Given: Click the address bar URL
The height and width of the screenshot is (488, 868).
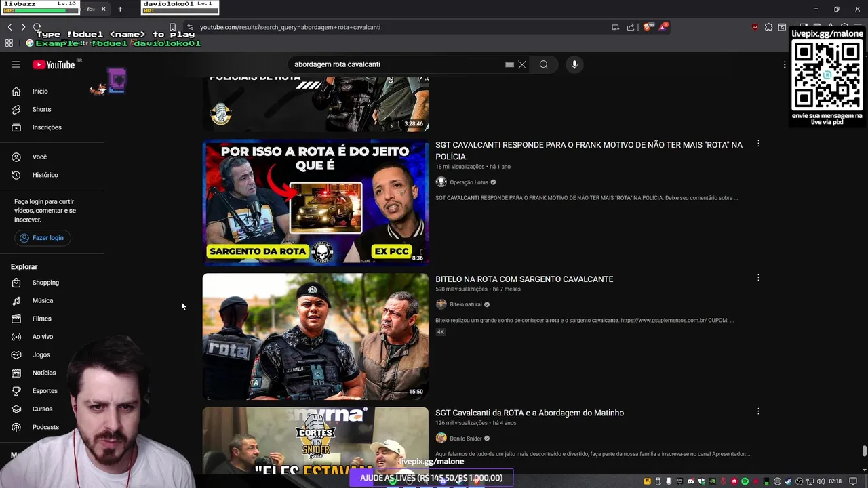Looking at the screenshot, I should coord(290,27).
